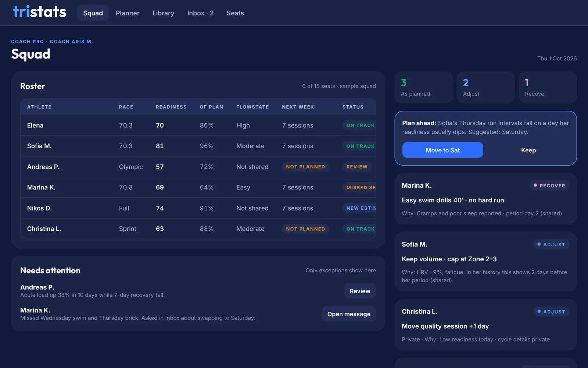Switch to the Planner tab
Image resolution: width=588 pixels, height=368 pixels.
[128, 13]
